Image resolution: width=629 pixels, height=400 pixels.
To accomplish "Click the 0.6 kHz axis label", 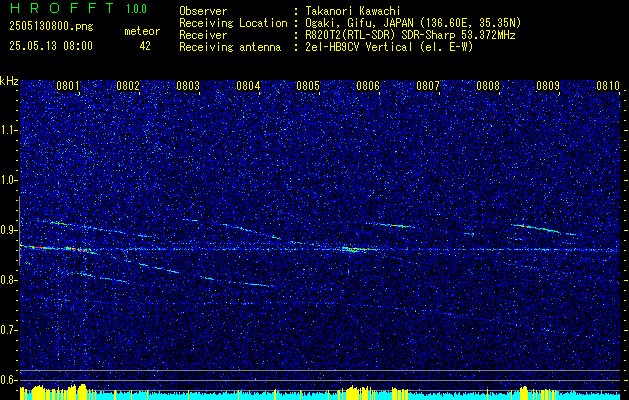I will point(9,380).
